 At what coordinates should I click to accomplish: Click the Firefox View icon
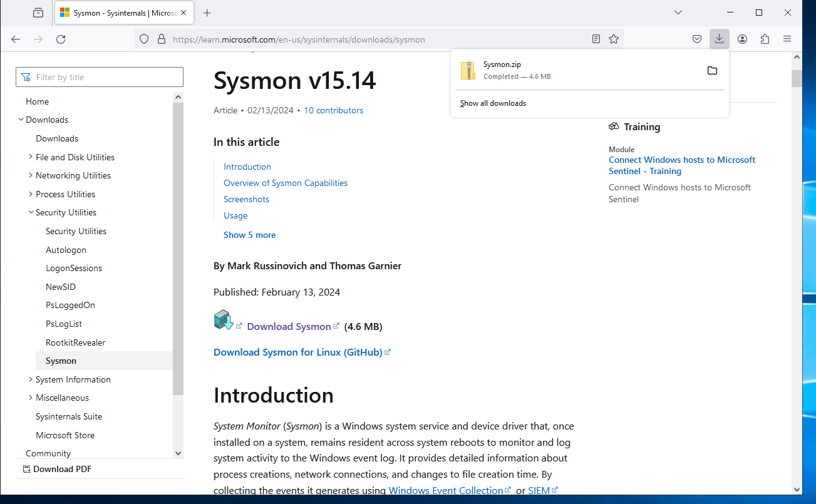click(x=38, y=13)
